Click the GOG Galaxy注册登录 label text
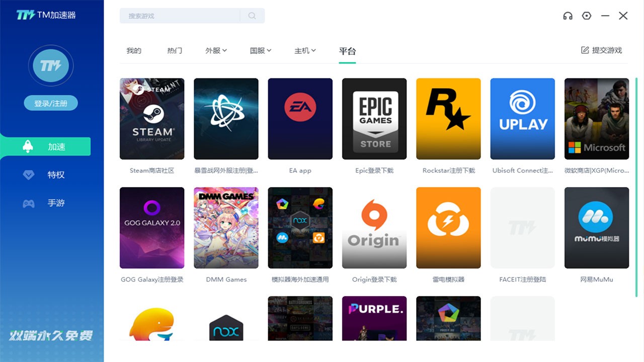This screenshot has height=362, width=644. [152, 280]
